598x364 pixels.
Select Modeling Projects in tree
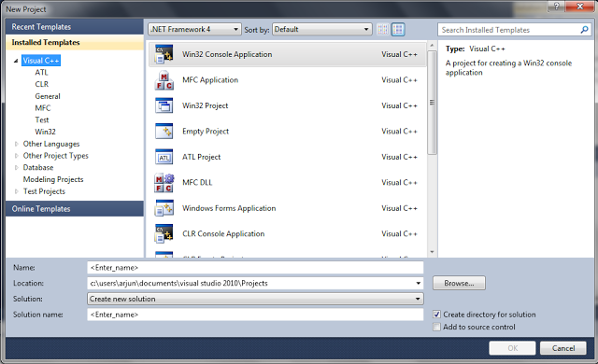tap(53, 179)
